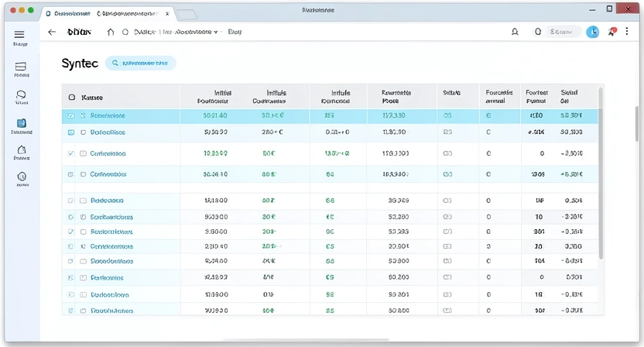644x347 pixels.
Task: Switch to the second browser tab
Action: [x=128, y=14]
